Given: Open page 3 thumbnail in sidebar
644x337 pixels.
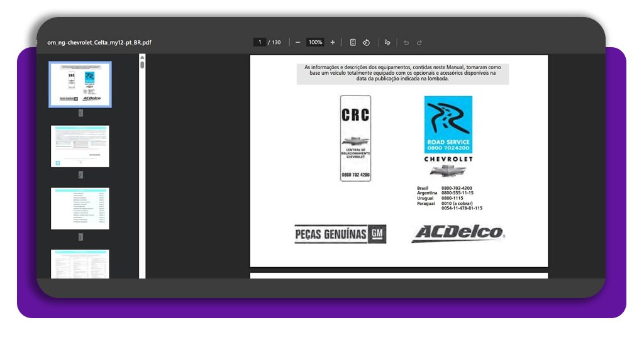Looking at the screenshot, I should click(x=80, y=208).
